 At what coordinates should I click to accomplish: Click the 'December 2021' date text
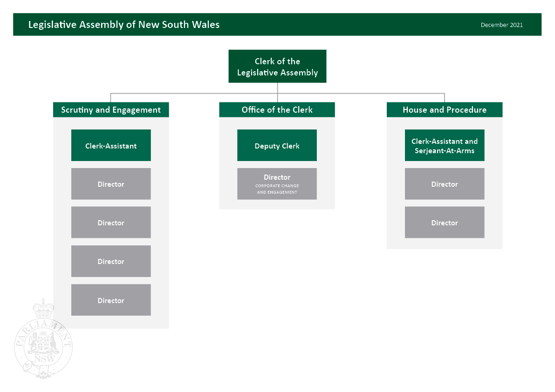click(x=501, y=25)
